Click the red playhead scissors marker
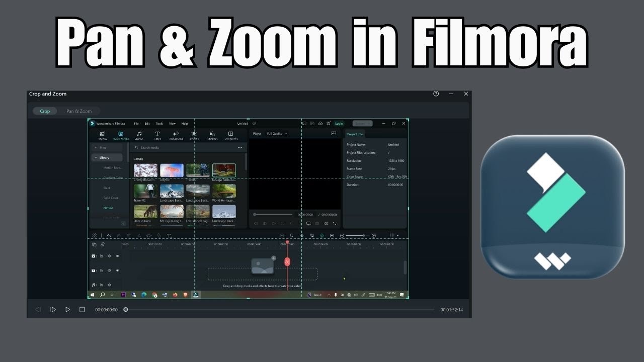644x362 pixels. point(287,261)
